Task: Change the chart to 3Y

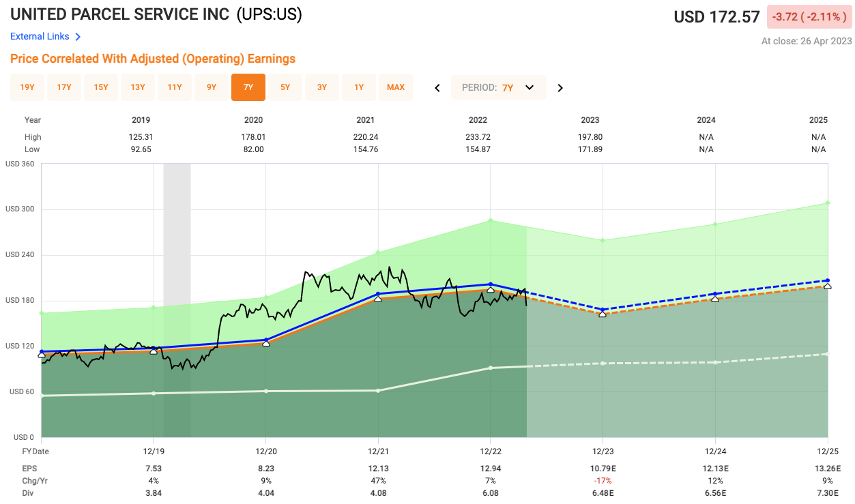Action: tap(321, 87)
